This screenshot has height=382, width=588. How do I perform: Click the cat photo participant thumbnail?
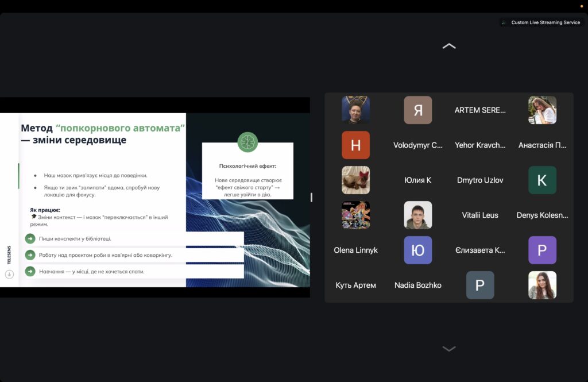(355, 180)
